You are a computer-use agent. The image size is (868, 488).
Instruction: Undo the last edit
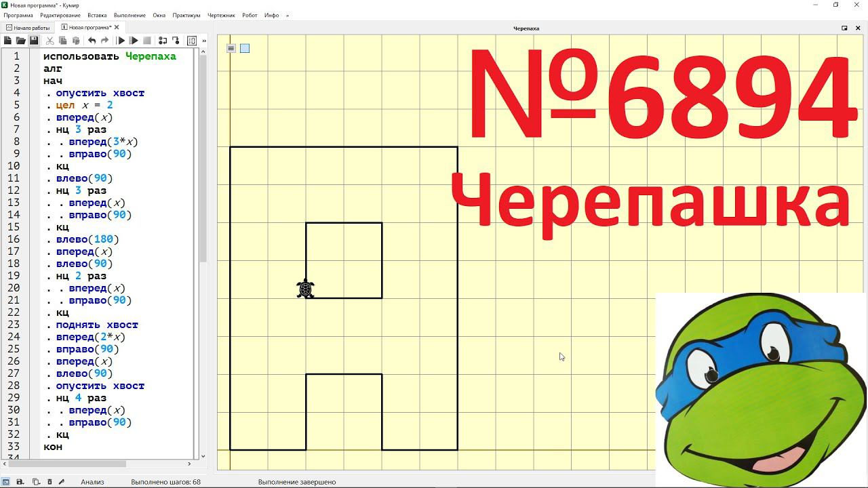coord(92,41)
